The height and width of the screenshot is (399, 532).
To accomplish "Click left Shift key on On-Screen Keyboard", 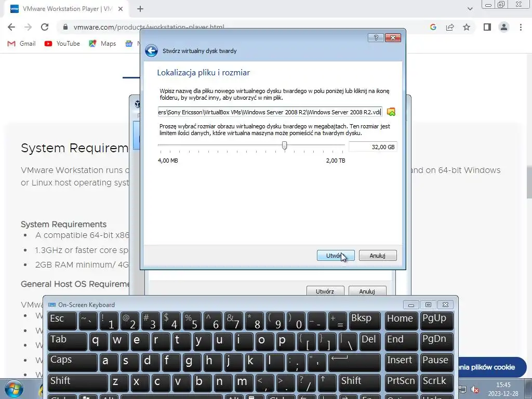I will [78, 383].
